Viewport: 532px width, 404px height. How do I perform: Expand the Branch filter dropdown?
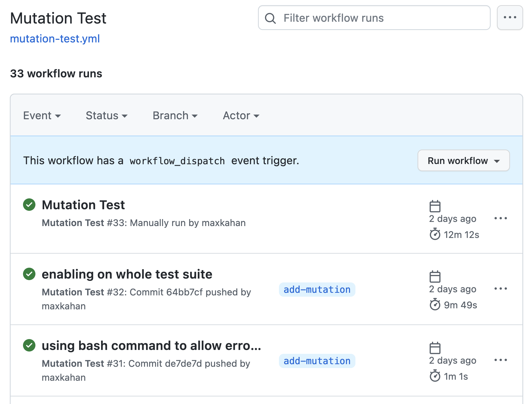tap(175, 116)
